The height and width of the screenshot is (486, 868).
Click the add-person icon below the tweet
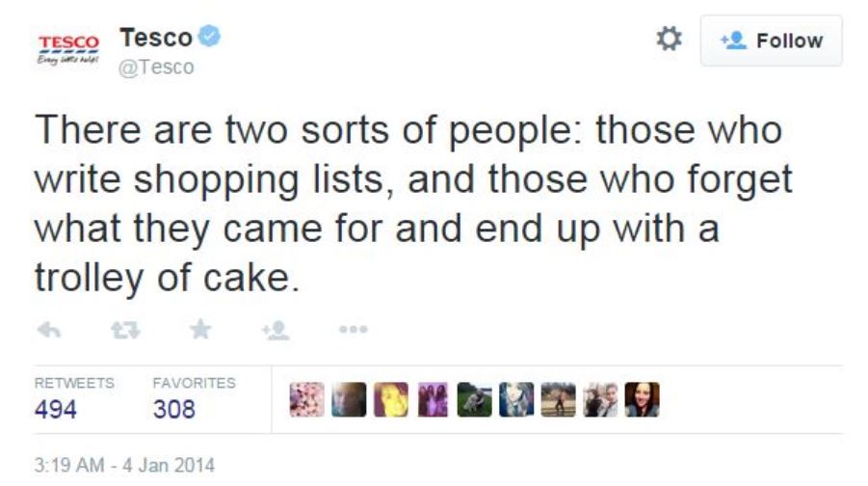276,330
